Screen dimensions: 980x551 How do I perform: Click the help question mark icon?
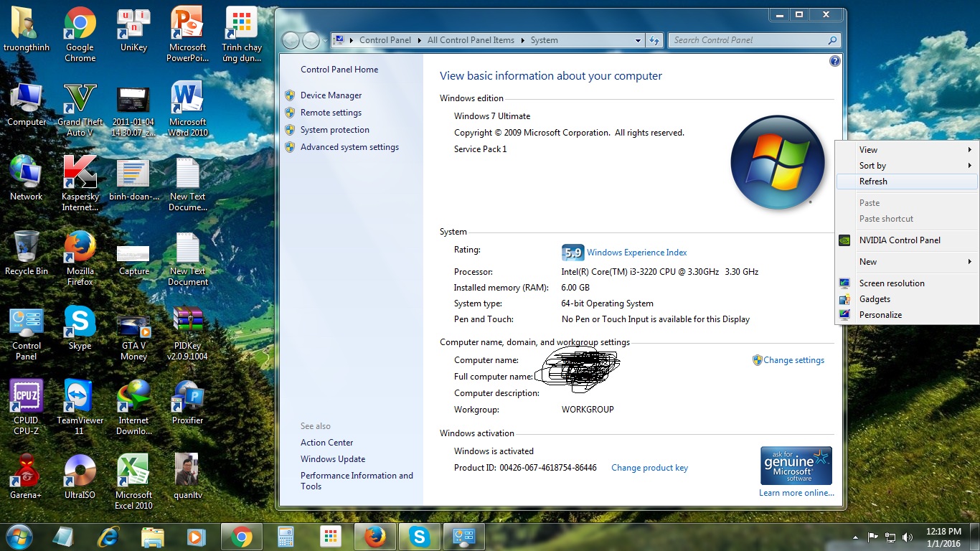[x=834, y=62]
